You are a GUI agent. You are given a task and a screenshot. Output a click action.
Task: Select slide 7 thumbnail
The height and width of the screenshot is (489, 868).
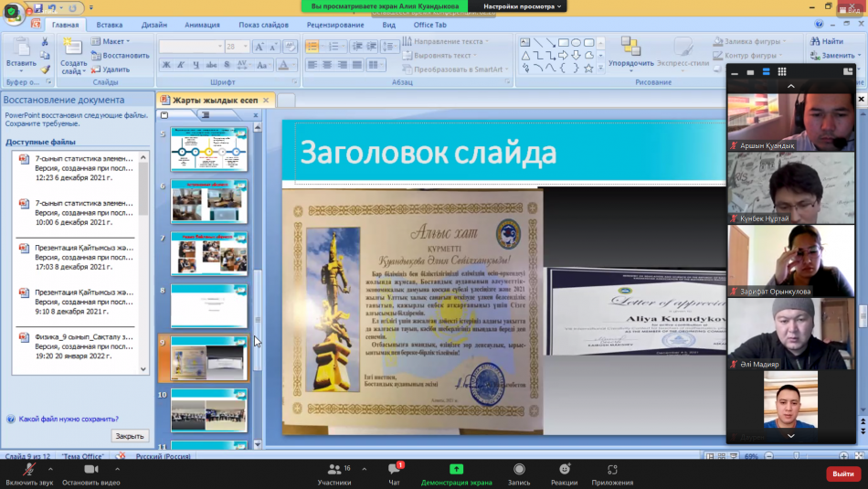[x=209, y=253]
